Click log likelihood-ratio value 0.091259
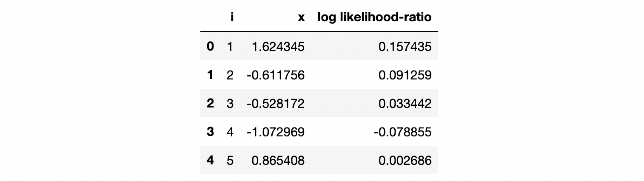The width and height of the screenshot is (644, 181). point(405,75)
